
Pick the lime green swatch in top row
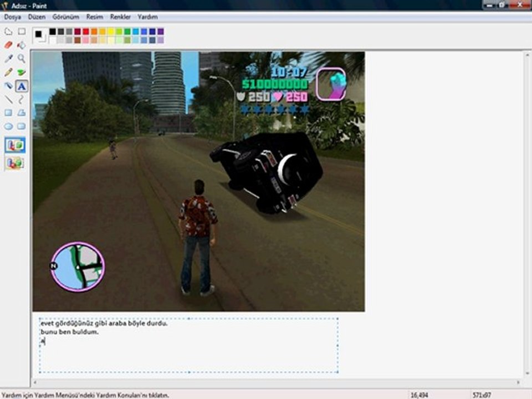119,32
